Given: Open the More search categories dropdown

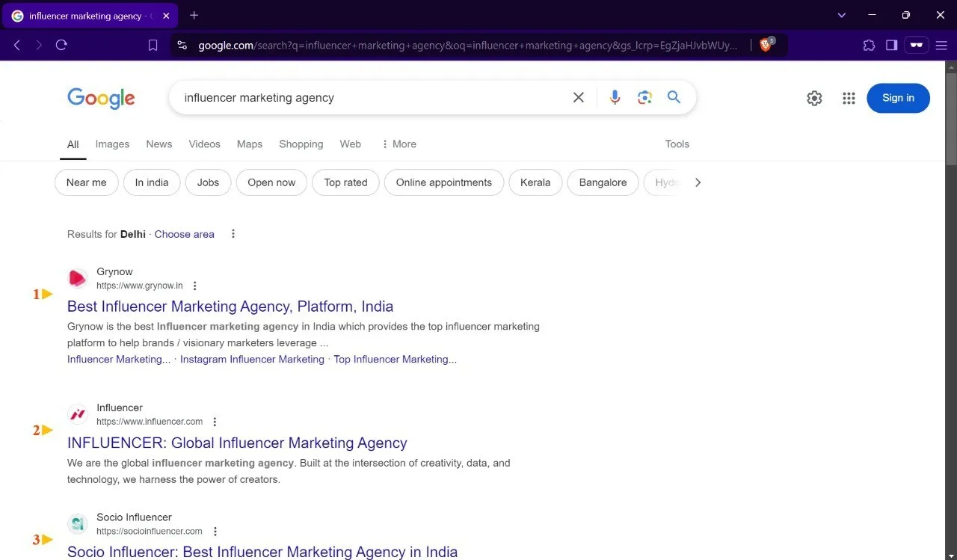Looking at the screenshot, I should [x=399, y=144].
